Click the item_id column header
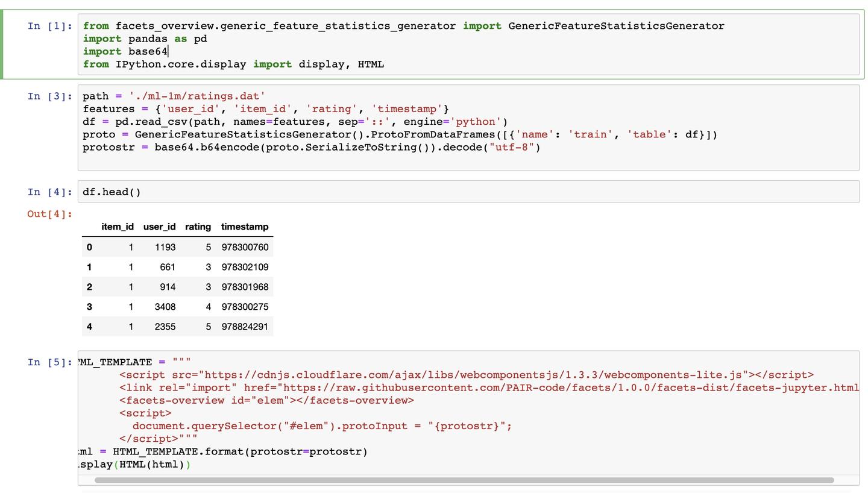 (x=118, y=227)
